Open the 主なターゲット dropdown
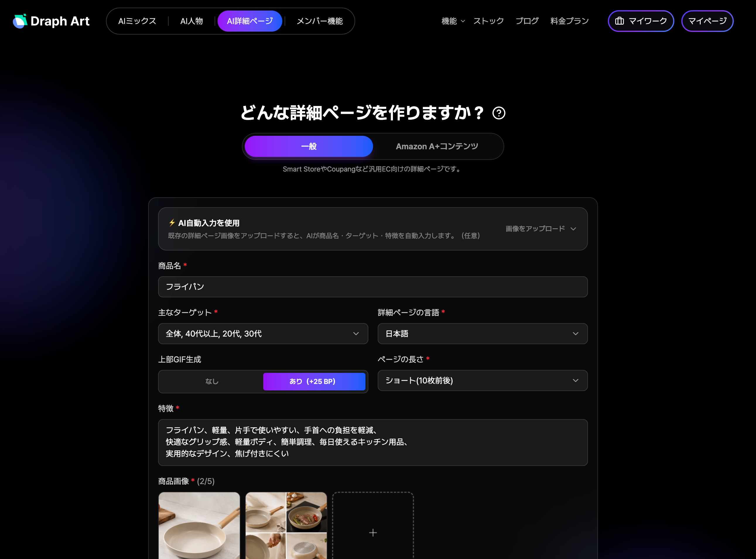This screenshot has width=756, height=559. coord(263,334)
